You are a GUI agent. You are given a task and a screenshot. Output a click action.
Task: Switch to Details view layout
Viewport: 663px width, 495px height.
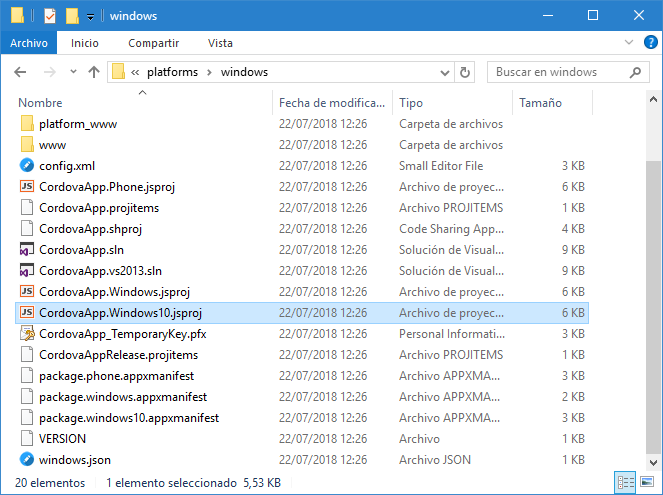coord(625,482)
